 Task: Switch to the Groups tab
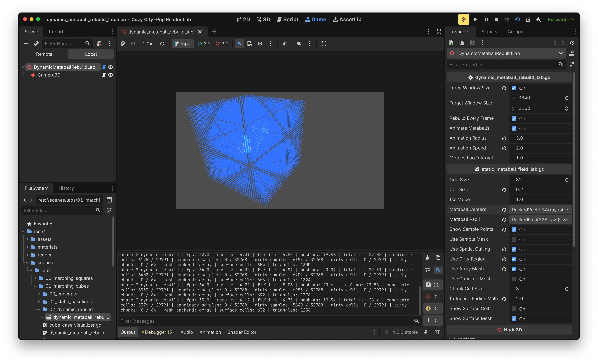[515, 32]
